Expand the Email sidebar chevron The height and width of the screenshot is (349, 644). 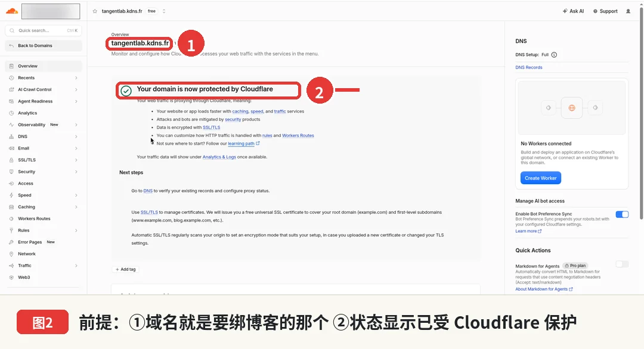point(76,148)
